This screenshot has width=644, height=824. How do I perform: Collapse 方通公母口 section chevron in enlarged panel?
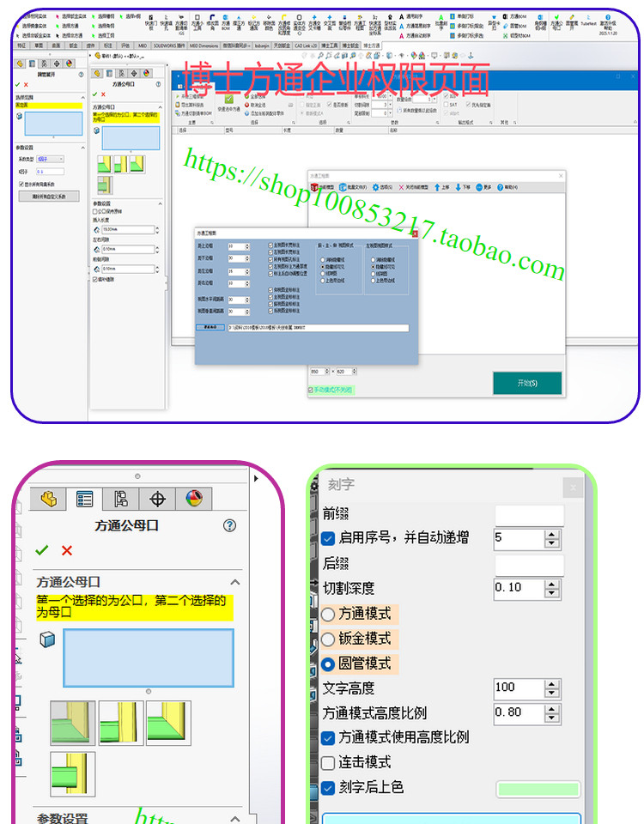coord(235,582)
